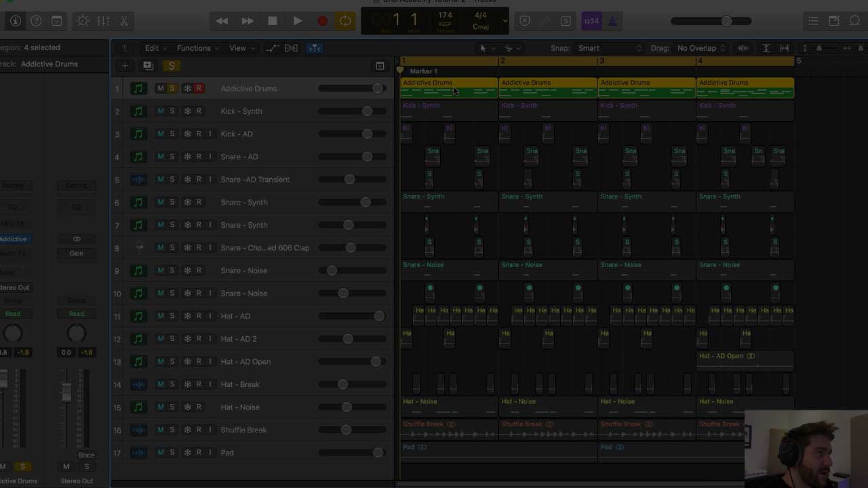Open the Note Pad button
Image resolution: width=868 pixels, height=488 pixels.
coord(834,21)
